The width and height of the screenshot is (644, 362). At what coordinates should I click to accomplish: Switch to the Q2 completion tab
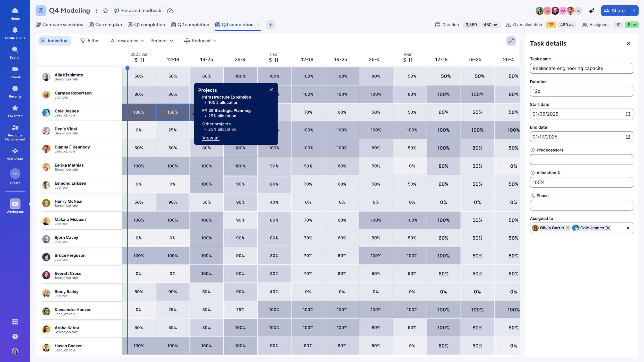click(x=190, y=25)
